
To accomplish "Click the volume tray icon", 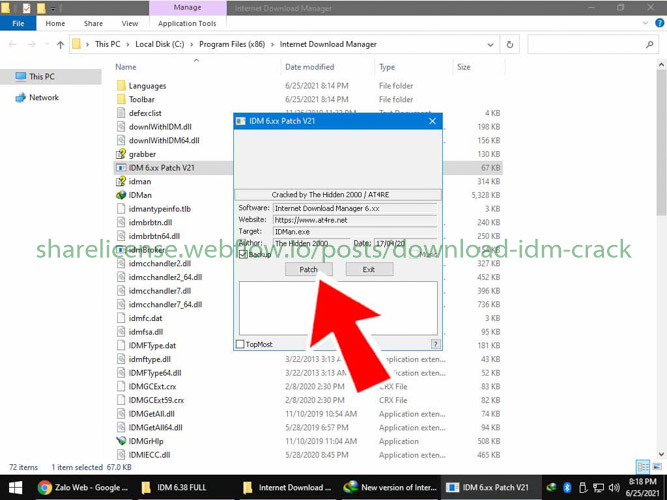I will [x=614, y=487].
